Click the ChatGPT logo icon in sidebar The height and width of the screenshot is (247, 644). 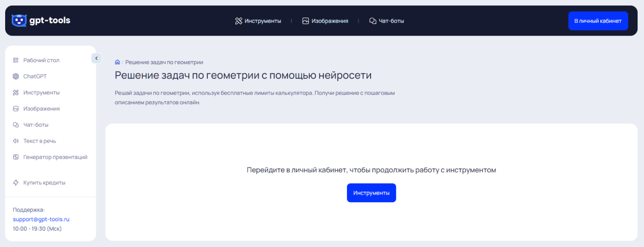(16, 76)
